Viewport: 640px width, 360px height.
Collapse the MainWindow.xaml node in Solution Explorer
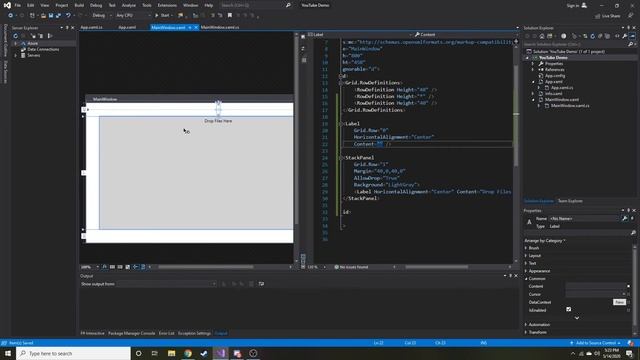point(533,100)
